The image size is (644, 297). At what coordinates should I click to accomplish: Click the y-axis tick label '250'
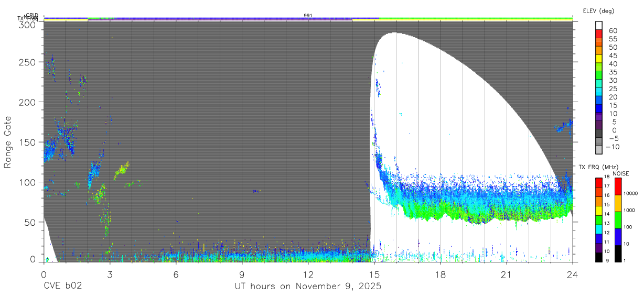(x=28, y=62)
